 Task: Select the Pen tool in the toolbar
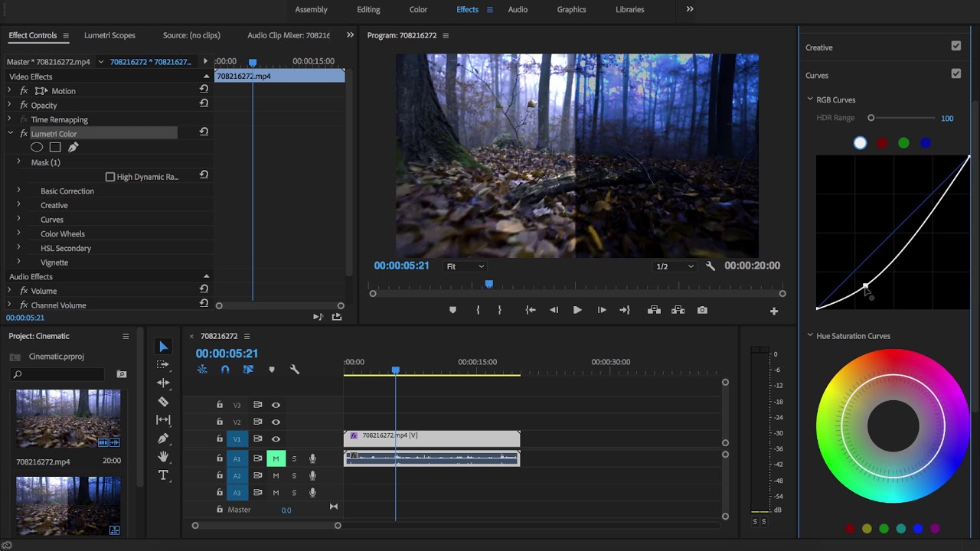tap(163, 439)
